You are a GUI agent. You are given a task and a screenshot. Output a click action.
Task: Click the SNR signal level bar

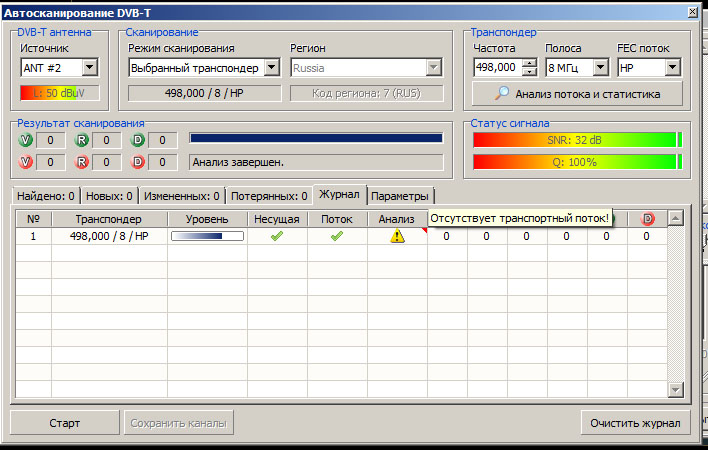click(575, 140)
